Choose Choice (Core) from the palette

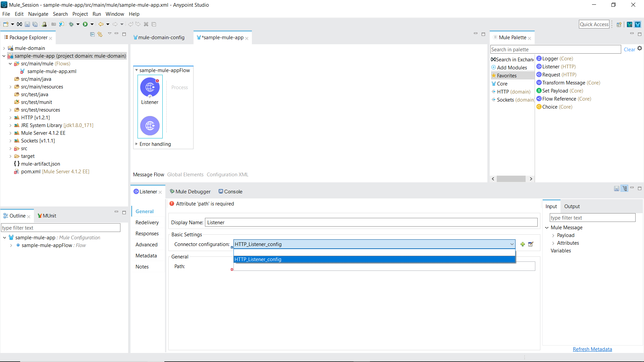point(554,107)
